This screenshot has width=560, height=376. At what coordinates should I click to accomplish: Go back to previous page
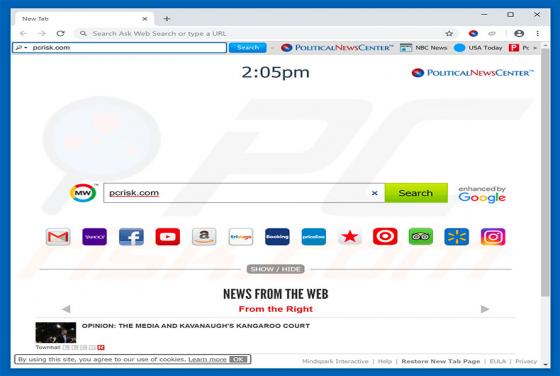24,34
